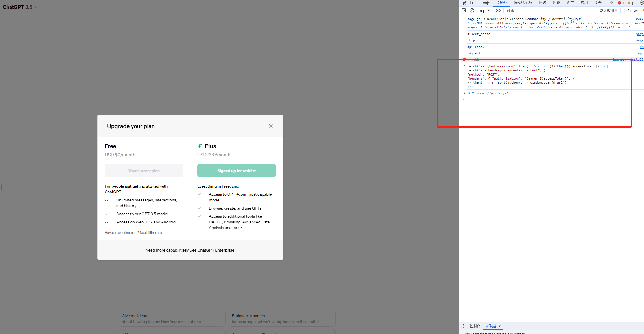Open the billing help link
Screen dimensions: 644x334
pos(155,233)
